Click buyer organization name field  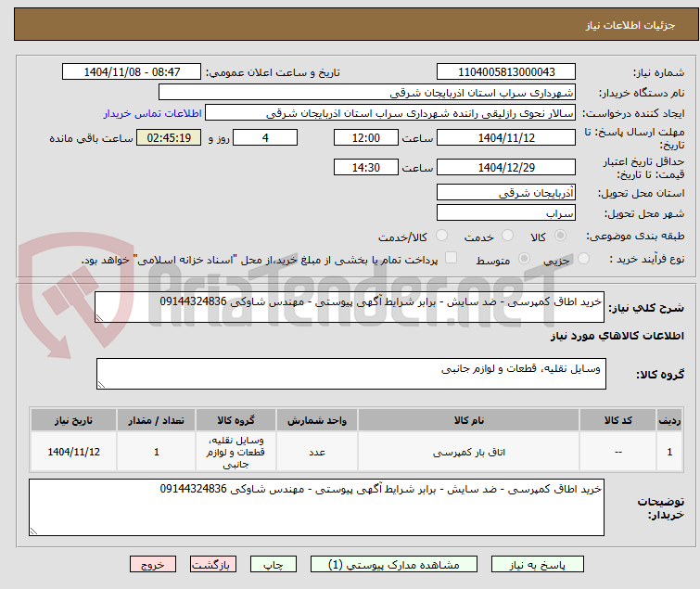click(x=367, y=93)
